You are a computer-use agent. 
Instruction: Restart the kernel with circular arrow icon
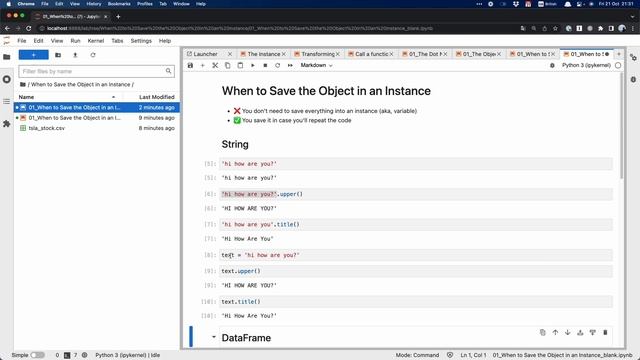pyautogui.click(x=278, y=65)
